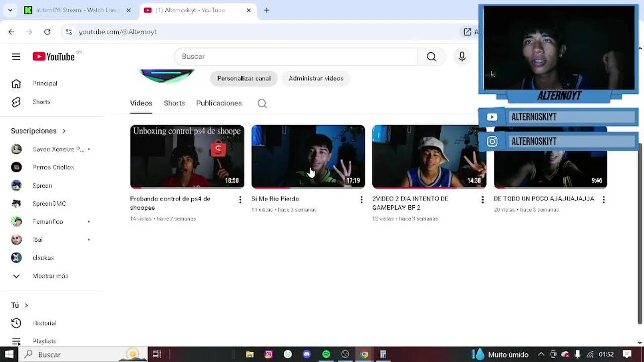
Task: Select the Alternoskiyt YouTube browser tab
Action: tap(191, 10)
